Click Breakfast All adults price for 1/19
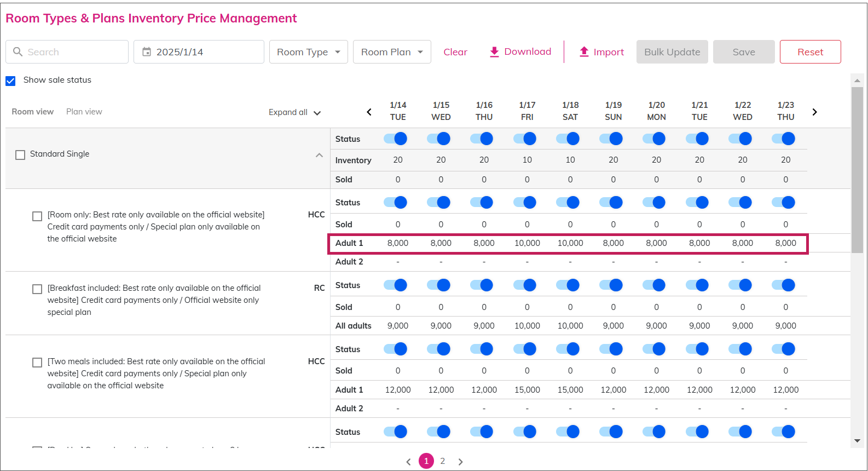Viewport: 868px width, 471px height. pos(614,326)
